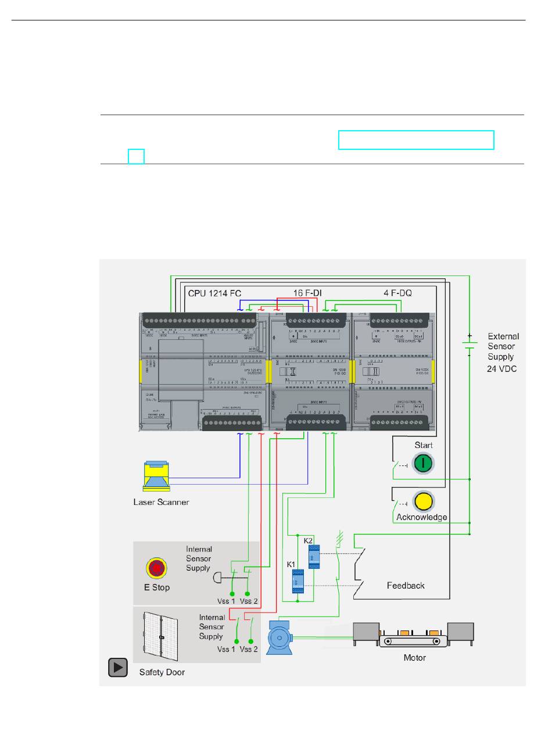Click the blue motor icon

281,637
